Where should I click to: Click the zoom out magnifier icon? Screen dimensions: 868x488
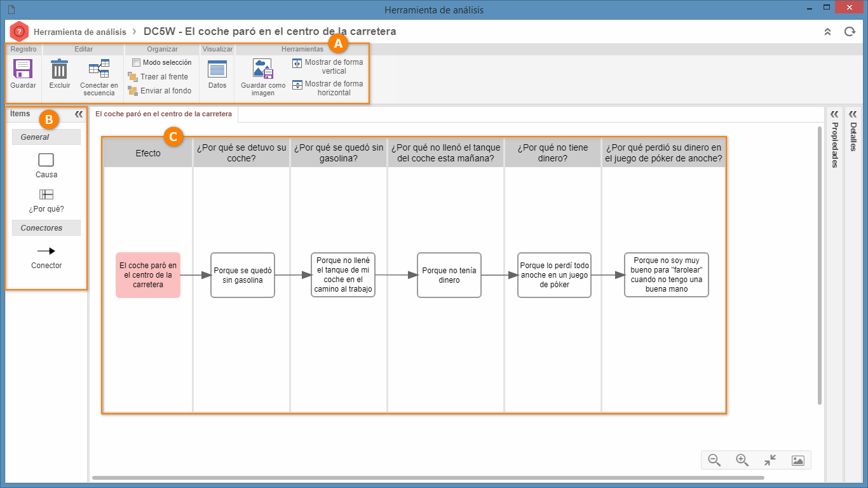coord(714,460)
